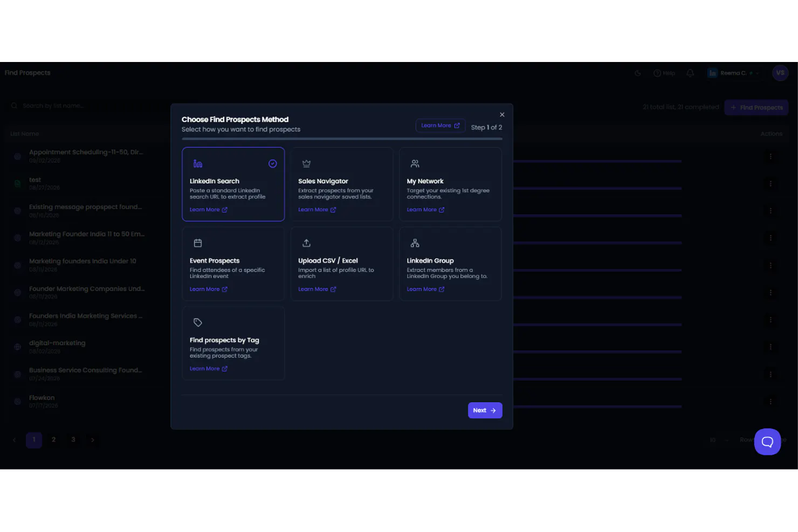Viewport: 798px width, 532px height.
Task: Toggle dark mode moon icon
Action: click(x=638, y=73)
